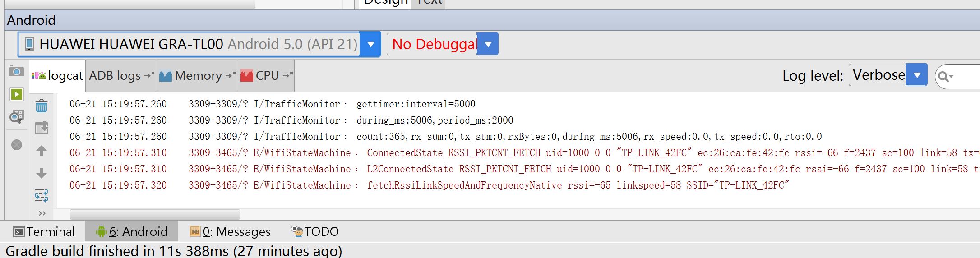Toggle the soft wraps icon

click(x=42, y=196)
